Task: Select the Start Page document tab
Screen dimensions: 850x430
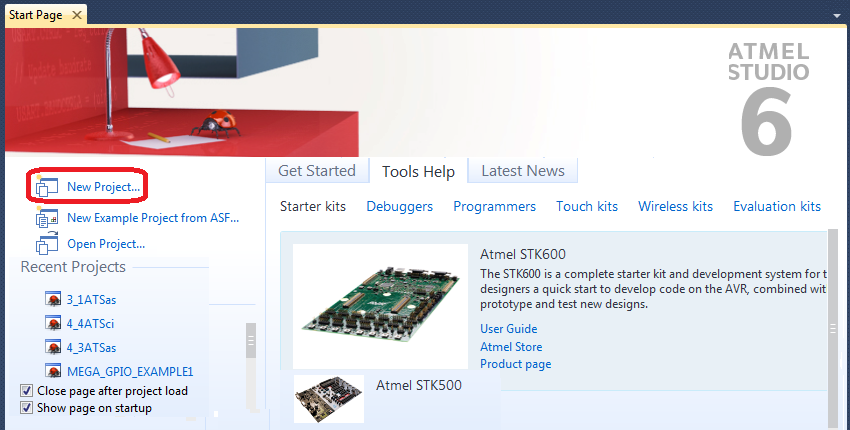Action: (46, 15)
